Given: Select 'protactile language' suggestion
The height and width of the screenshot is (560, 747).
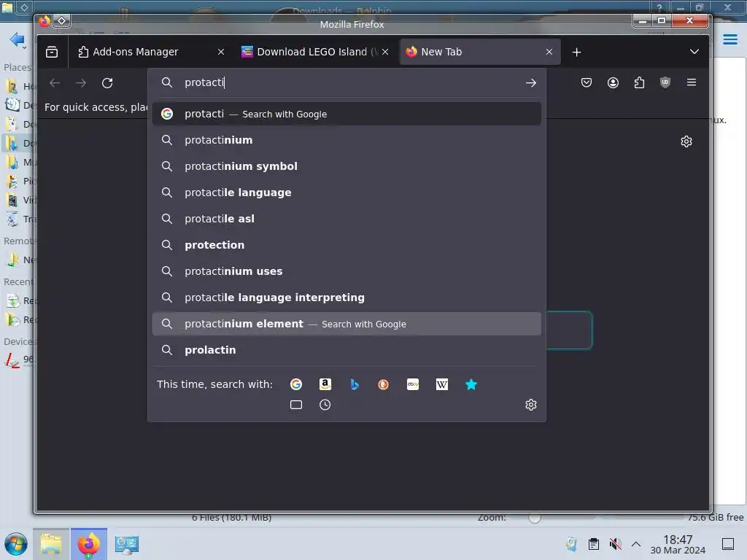Looking at the screenshot, I should click(347, 192).
